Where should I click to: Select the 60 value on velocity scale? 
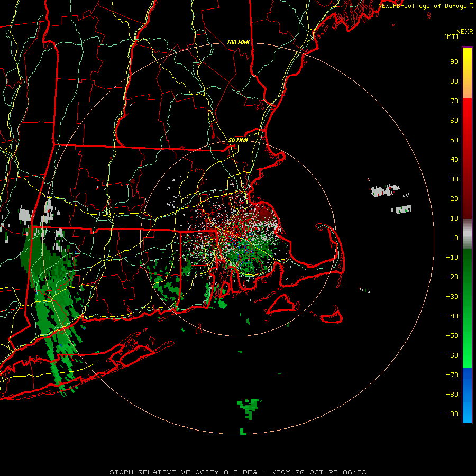pyautogui.click(x=454, y=120)
